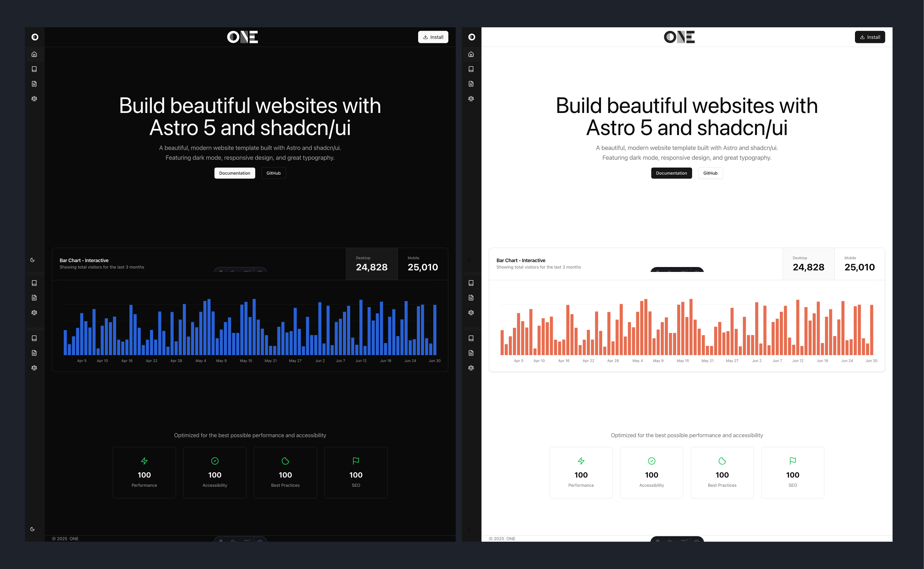Open GitHub button in dark panel
Image resolution: width=924 pixels, height=569 pixels.
click(x=273, y=173)
